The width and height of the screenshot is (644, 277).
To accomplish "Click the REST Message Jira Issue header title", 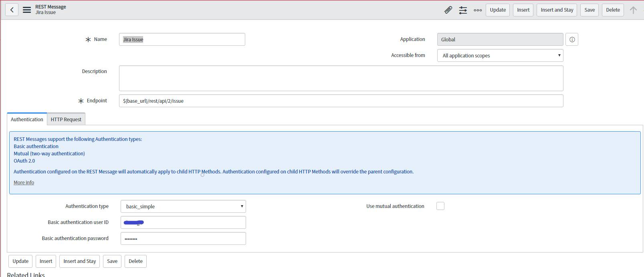I will [50, 10].
